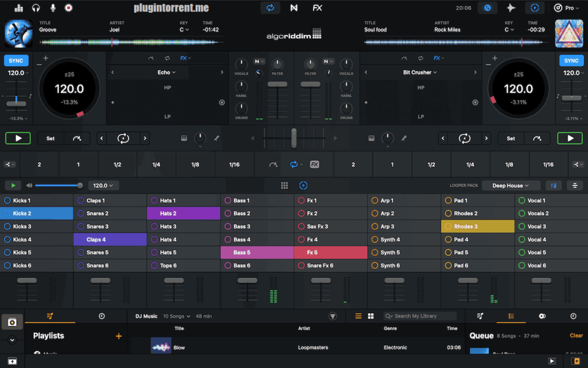Open the 10 Songs dropdown in library
The image size is (588, 368).
click(x=176, y=316)
